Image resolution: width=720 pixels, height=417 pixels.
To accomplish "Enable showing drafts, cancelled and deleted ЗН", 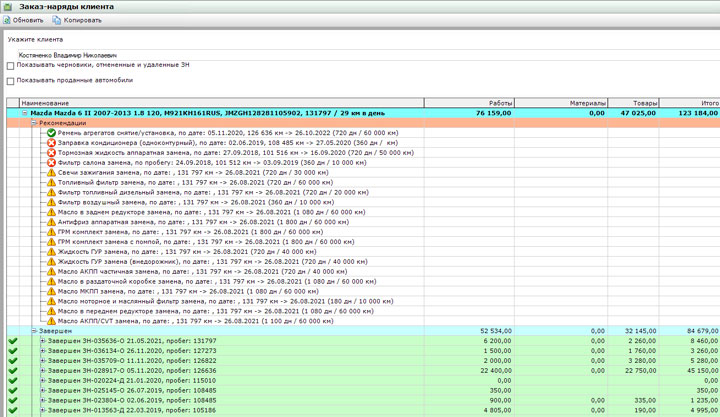I will tap(11, 67).
